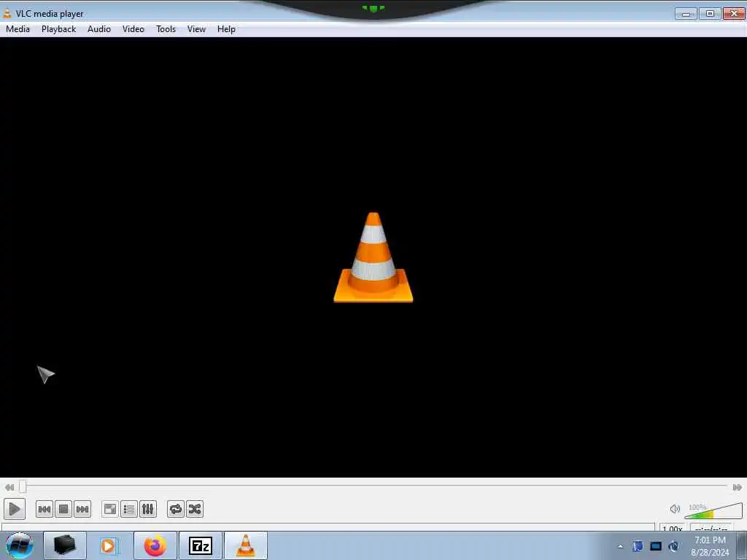Set volume using the volume slider

pos(713,511)
